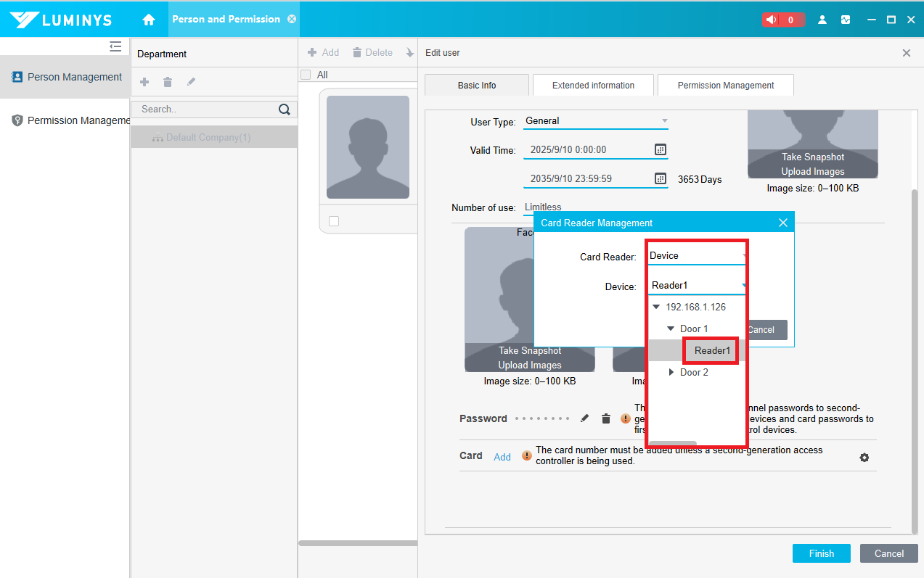924x578 pixels.
Task: Collapse the left sidebar menu icon
Action: [115, 46]
